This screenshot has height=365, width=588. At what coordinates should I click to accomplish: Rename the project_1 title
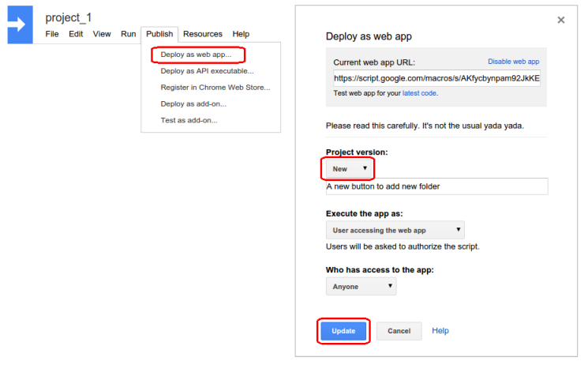click(x=68, y=17)
